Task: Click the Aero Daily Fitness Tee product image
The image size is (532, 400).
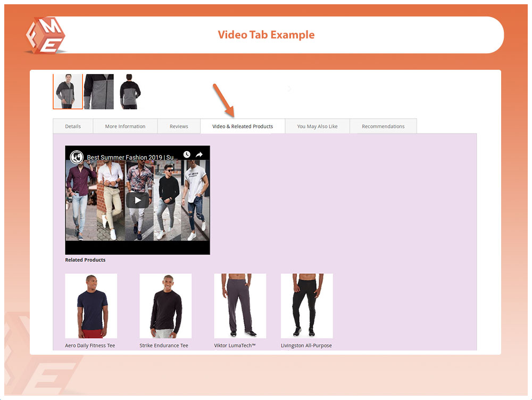Action: click(x=91, y=306)
